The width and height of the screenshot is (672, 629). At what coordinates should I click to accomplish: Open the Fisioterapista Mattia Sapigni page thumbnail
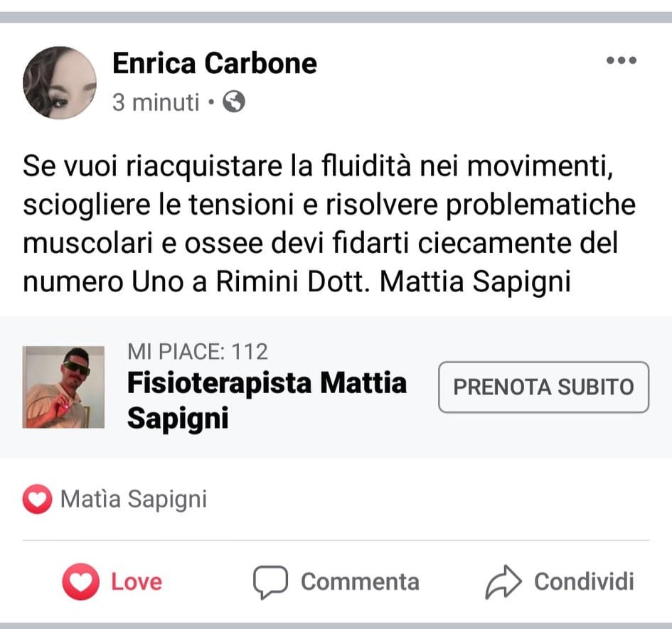(63, 387)
